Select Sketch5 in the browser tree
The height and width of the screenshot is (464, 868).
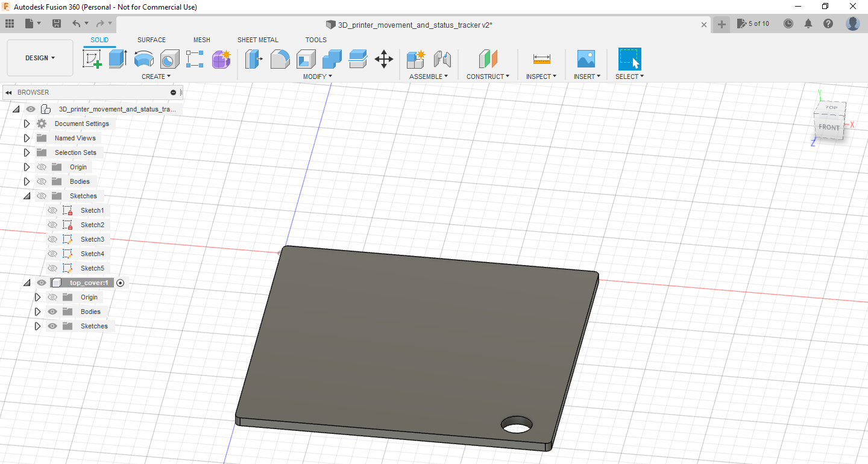pos(92,268)
